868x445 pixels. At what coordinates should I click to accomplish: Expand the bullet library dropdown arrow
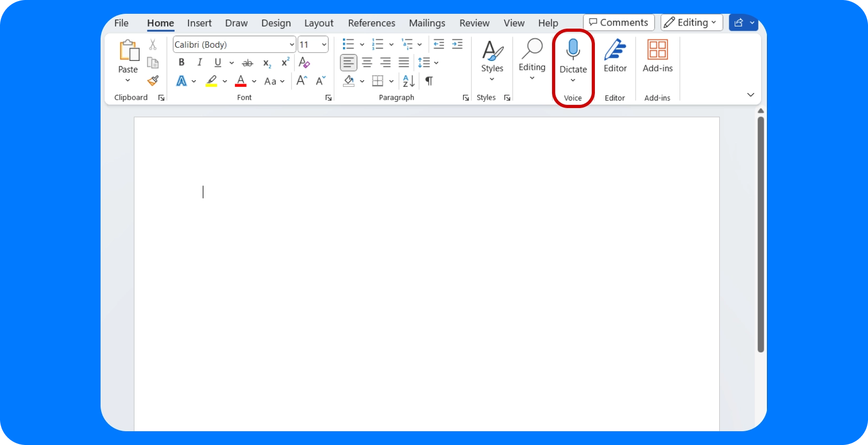click(362, 44)
